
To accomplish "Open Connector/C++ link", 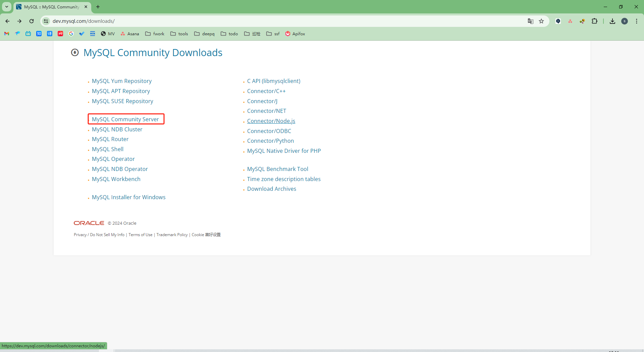I will point(266,91).
